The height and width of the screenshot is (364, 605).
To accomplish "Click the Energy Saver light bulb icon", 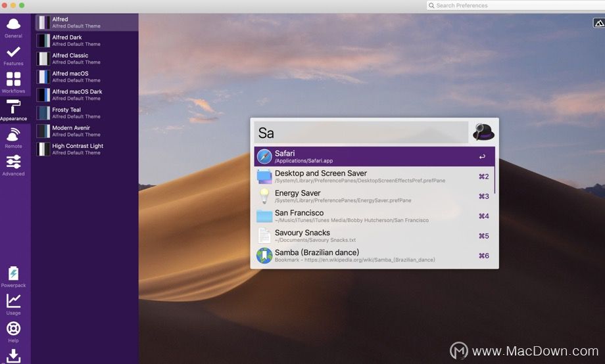I will tap(264, 196).
